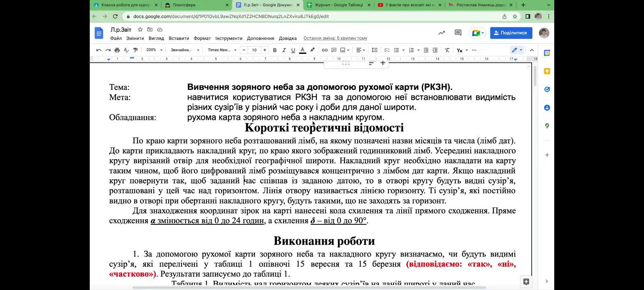The image size is (644, 290).
Task: Open the 200% zoom dropdown
Action: point(155,50)
